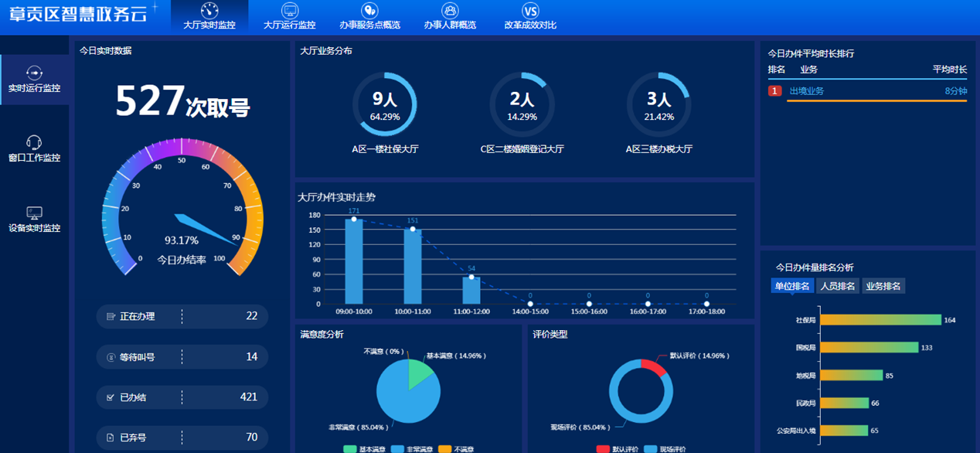Image resolution: width=980 pixels, height=453 pixels.
Task: Switch to the 人员排名 tab
Action: pyautogui.click(x=838, y=286)
